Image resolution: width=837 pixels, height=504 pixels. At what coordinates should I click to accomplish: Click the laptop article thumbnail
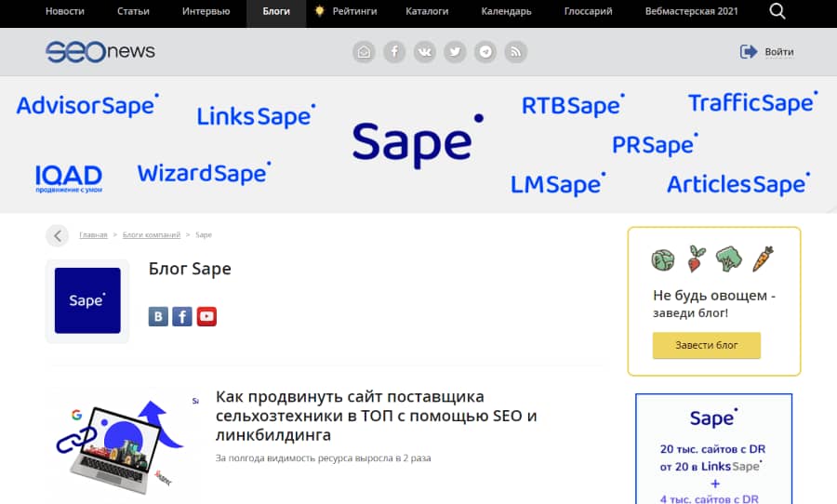click(x=120, y=446)
